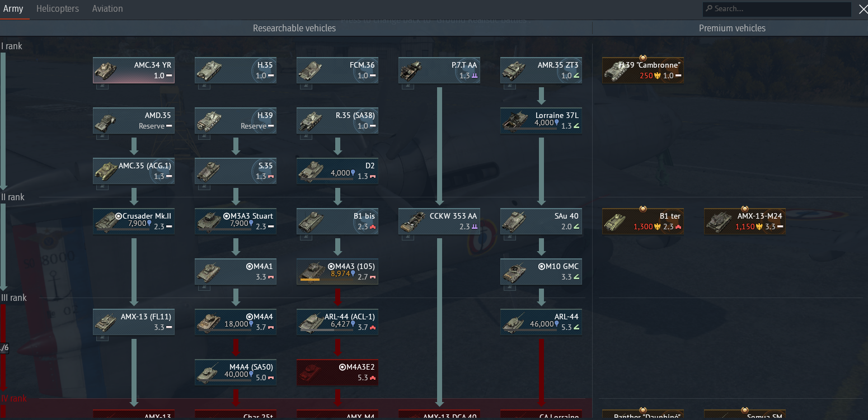This screenshot has width=868, height=420.
Task: Click the 40,000 cost on M4A4 (SA50)
Action: click(236, 374)
